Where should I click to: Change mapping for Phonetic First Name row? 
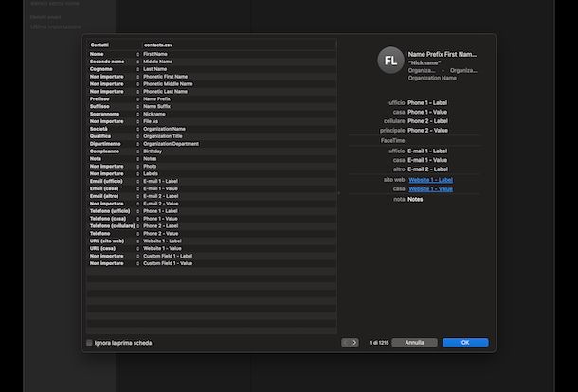114,77
